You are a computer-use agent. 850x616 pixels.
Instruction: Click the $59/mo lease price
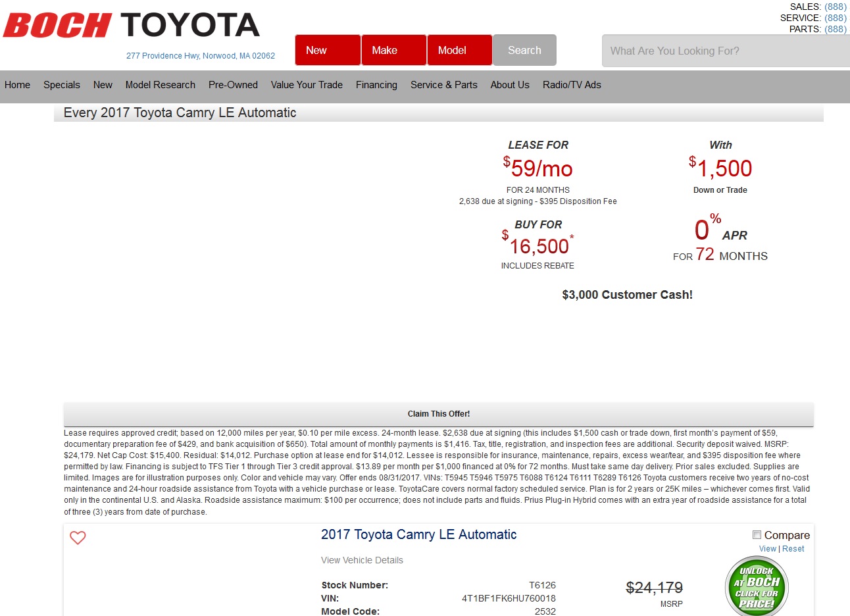[x=538, y=168]
